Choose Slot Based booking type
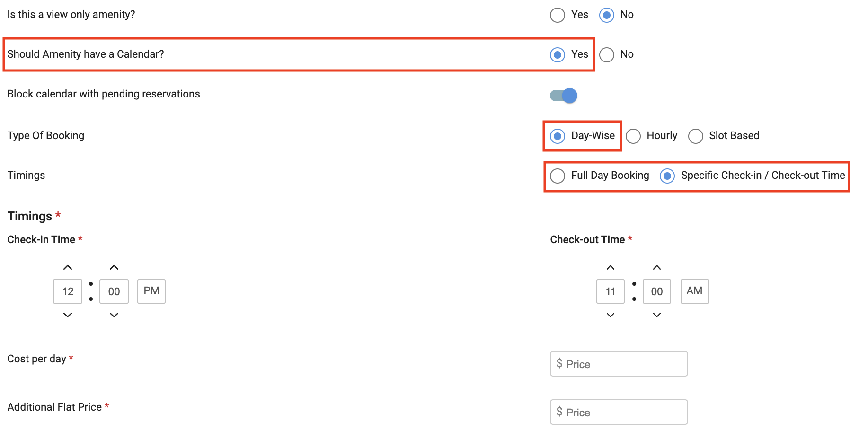Screen dimensions: 868x439 click(696, 136)
